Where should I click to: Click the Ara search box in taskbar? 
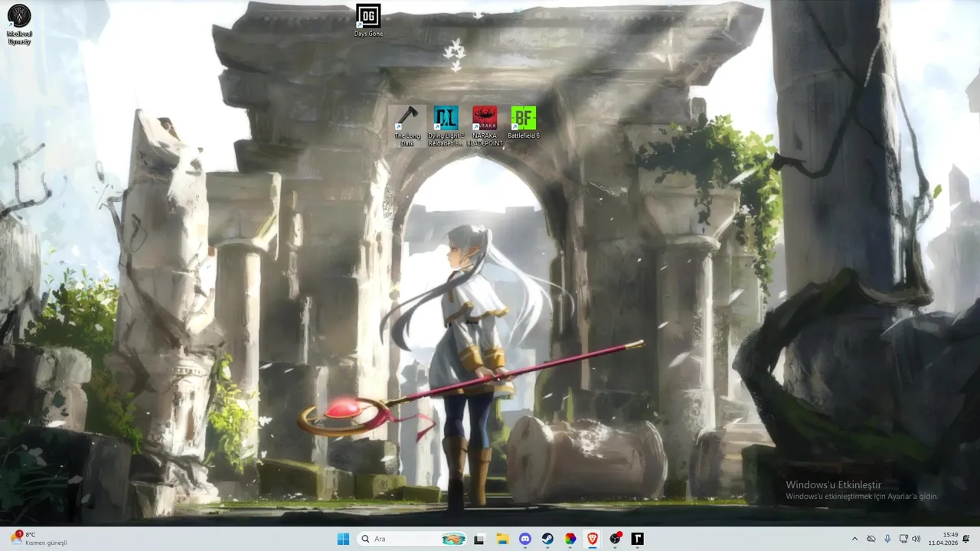412,539
